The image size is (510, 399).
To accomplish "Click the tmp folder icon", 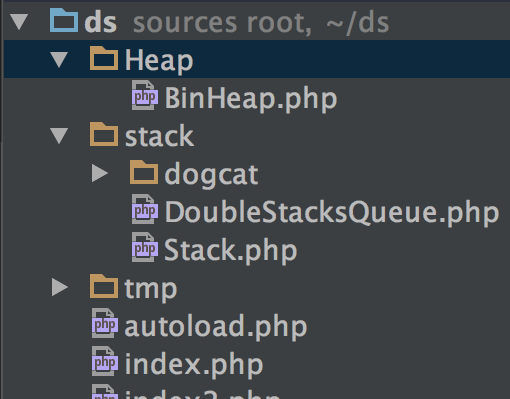I will pos(104,286).
